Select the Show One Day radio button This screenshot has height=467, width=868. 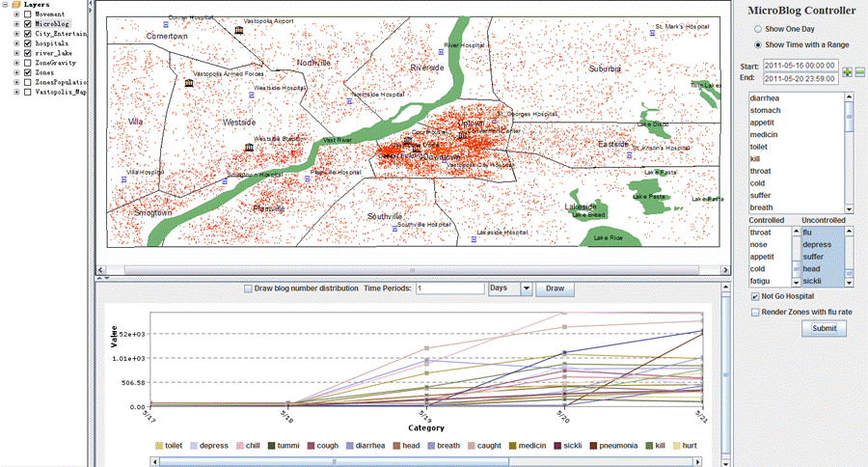tap(758, 29)
